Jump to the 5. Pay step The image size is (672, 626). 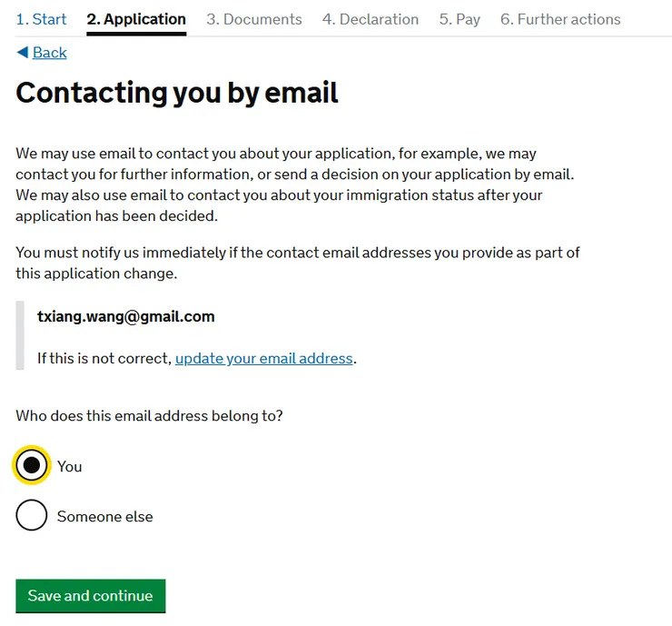(x=460, y=19)
